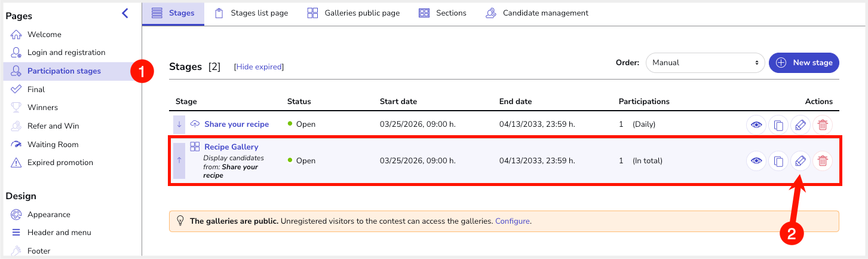This screenshot has height=259, width=868.
Task: Preview Share your recipe with eye icon
Action: [x=756, y=125]
